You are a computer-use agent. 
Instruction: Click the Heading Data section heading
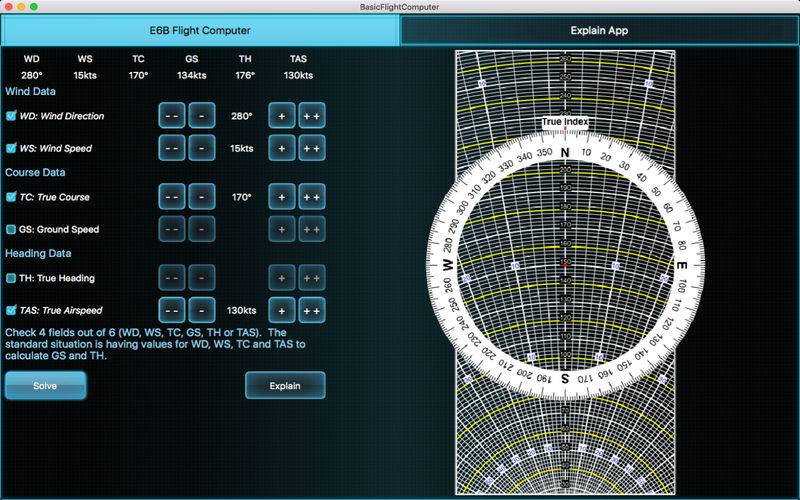[x=38, y=254]
